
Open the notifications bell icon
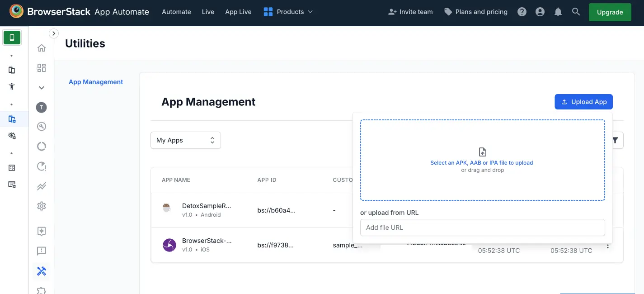click(x=558, y=12)
